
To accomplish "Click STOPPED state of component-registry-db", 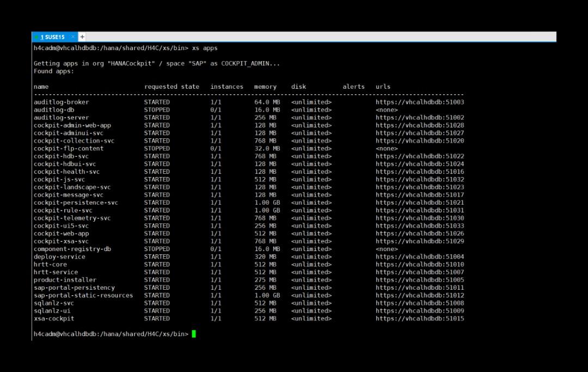I will pyautogui.click(x=157, y=249).
